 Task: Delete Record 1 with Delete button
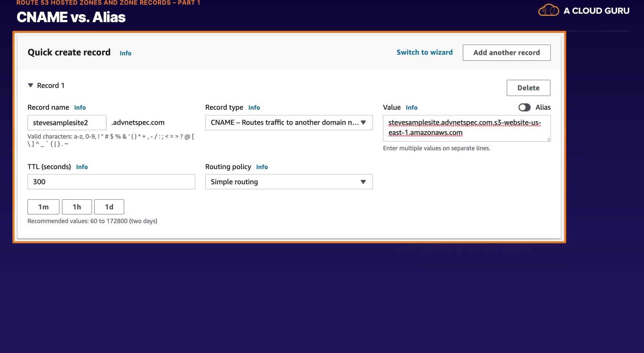click(528, 88)
